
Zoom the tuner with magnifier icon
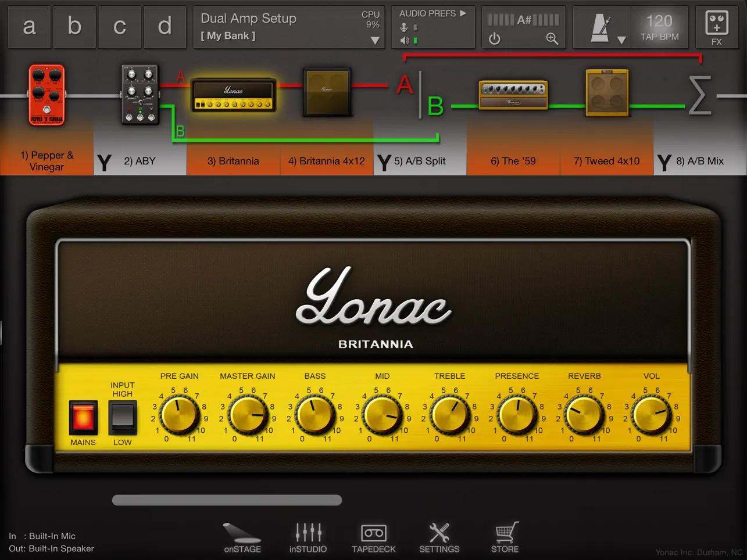click(x=552, y=39)
